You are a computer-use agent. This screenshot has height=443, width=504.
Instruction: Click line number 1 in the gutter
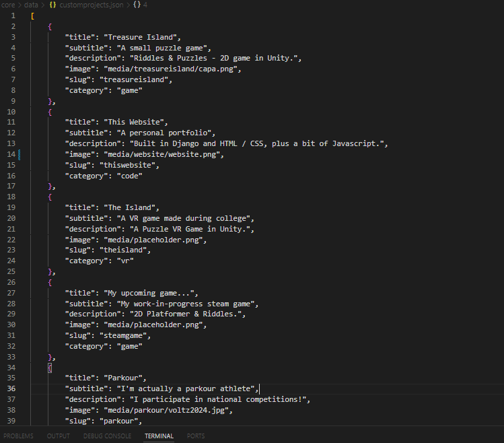click(13, 16)
